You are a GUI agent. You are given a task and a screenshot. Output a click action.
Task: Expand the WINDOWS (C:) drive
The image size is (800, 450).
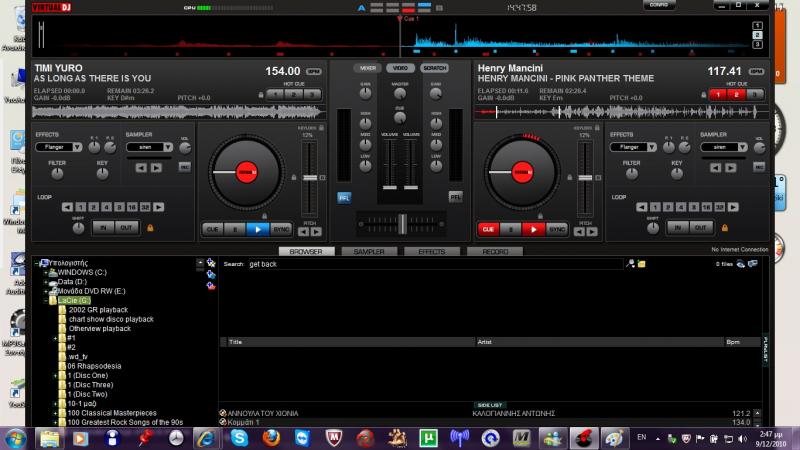[46, 272]
